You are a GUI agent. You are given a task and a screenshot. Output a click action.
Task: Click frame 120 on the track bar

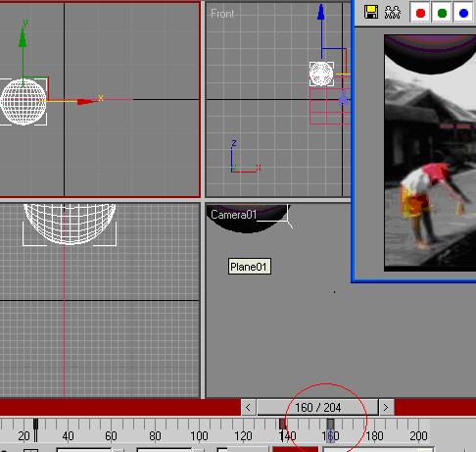click(x=243, y=436)
